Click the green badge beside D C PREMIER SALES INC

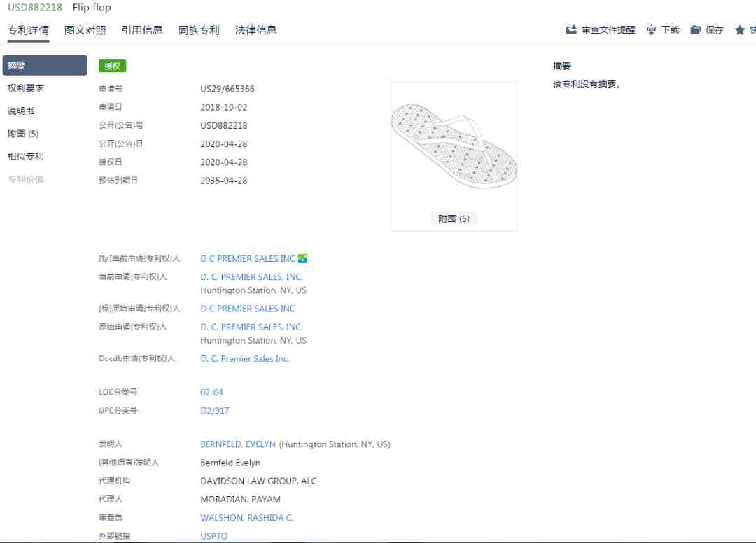(302, 259)
